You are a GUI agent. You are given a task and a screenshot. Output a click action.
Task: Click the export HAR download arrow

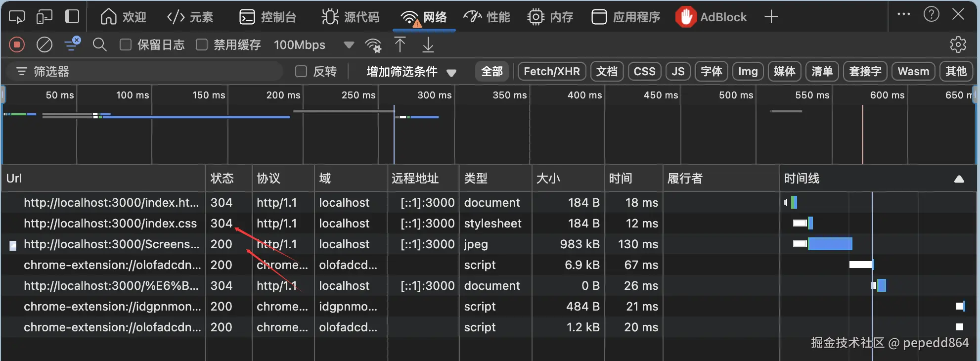click(428, 45)
